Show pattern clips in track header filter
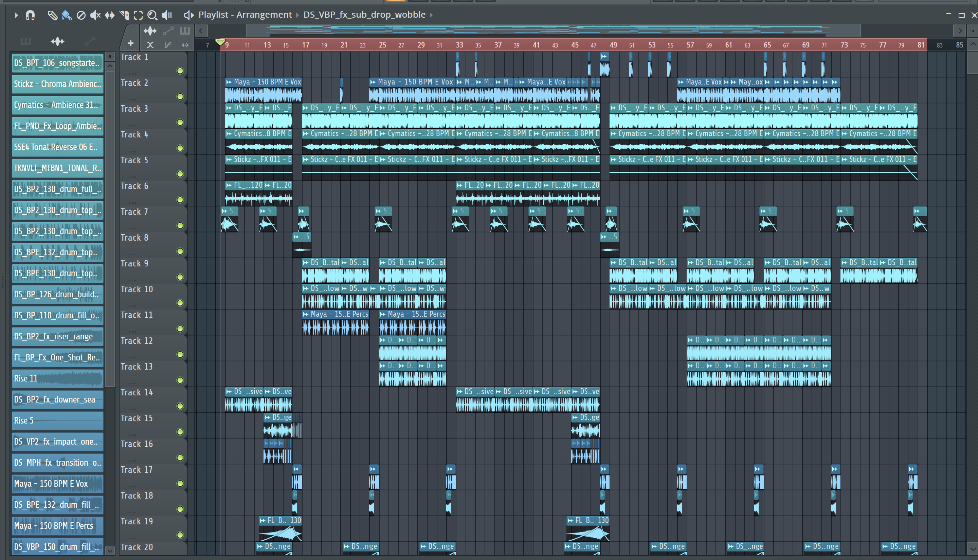This screenshot has height=560, width=978. pyautogui.click(x=185, y=31)
